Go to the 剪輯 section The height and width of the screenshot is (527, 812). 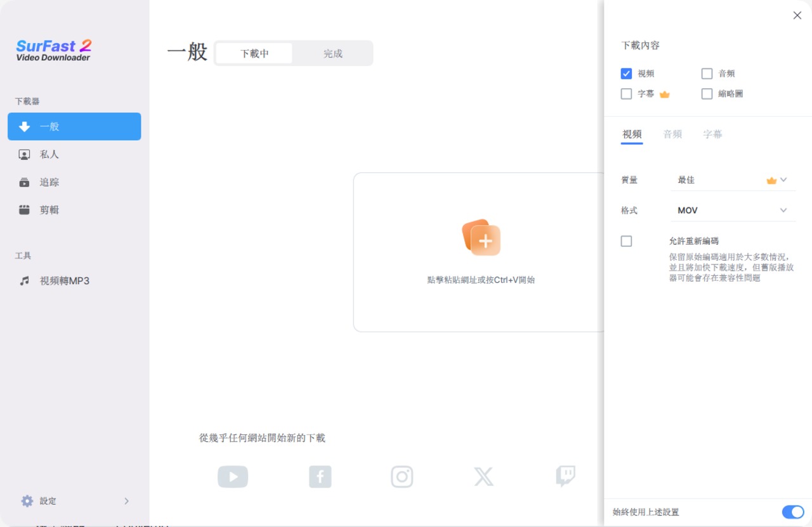point(49,211)
